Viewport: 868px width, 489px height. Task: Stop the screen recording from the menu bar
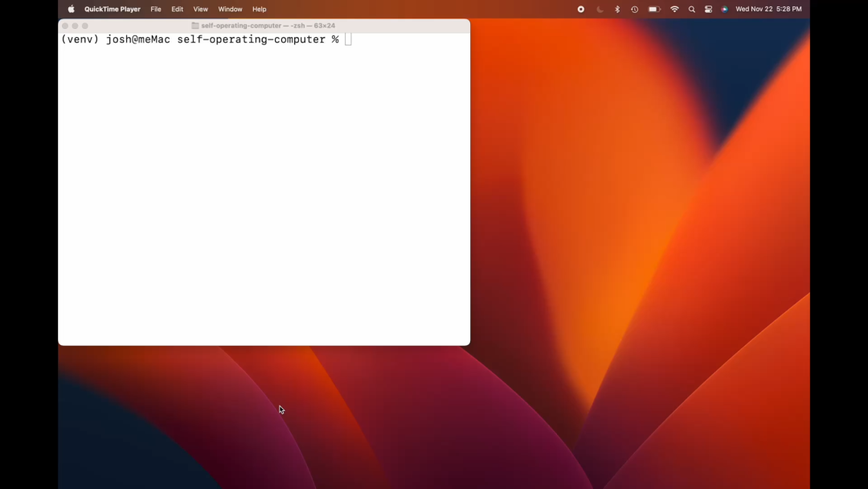point(581,10)
